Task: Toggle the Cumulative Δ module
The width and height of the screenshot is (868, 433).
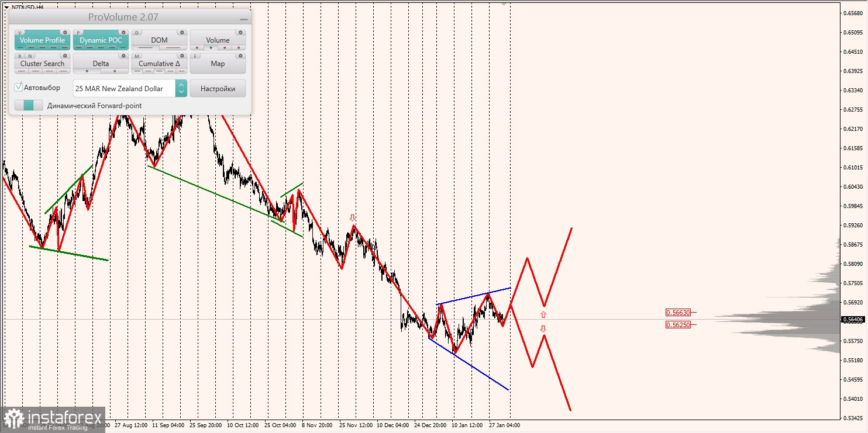Action: pyautogui.click(x=159, y=64)
